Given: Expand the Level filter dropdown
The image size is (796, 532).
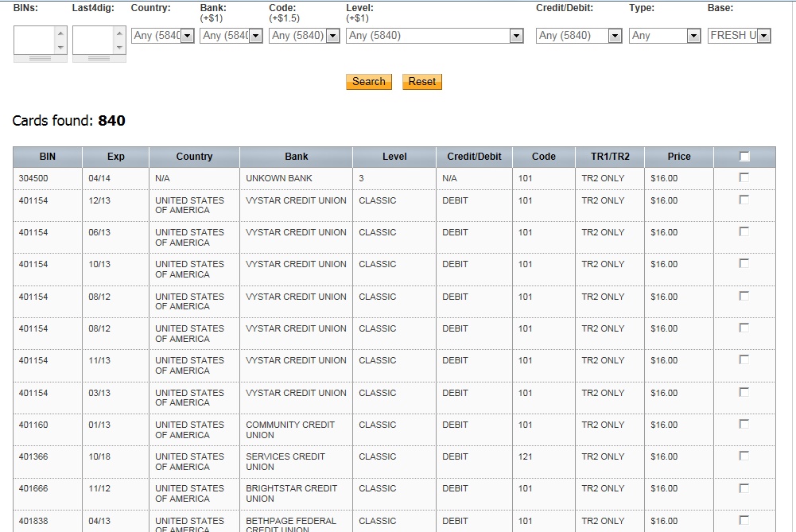Looking at the screenshot, I should (x=434, y=36).
